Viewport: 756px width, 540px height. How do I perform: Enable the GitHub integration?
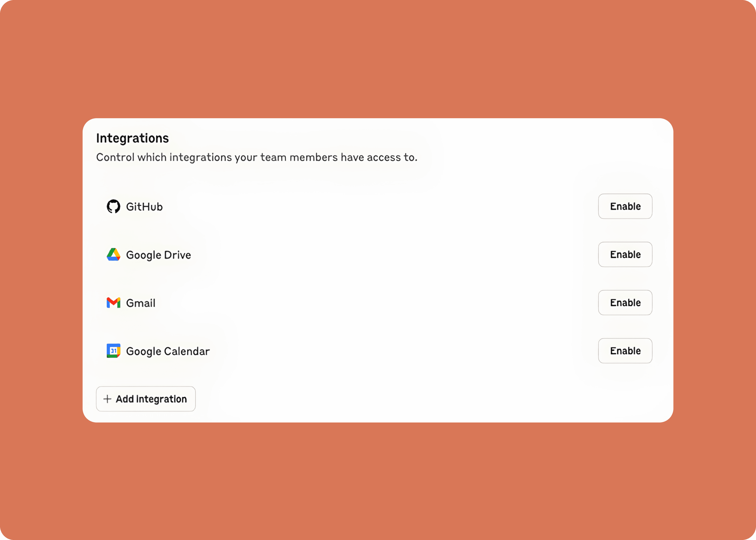pyautogui.click(x=625, y=207)
